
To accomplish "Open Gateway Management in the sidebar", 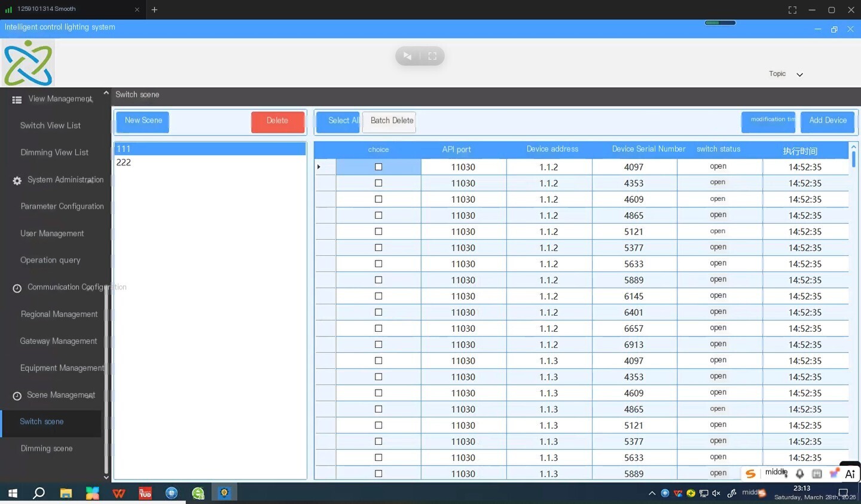I will (59, 341).
